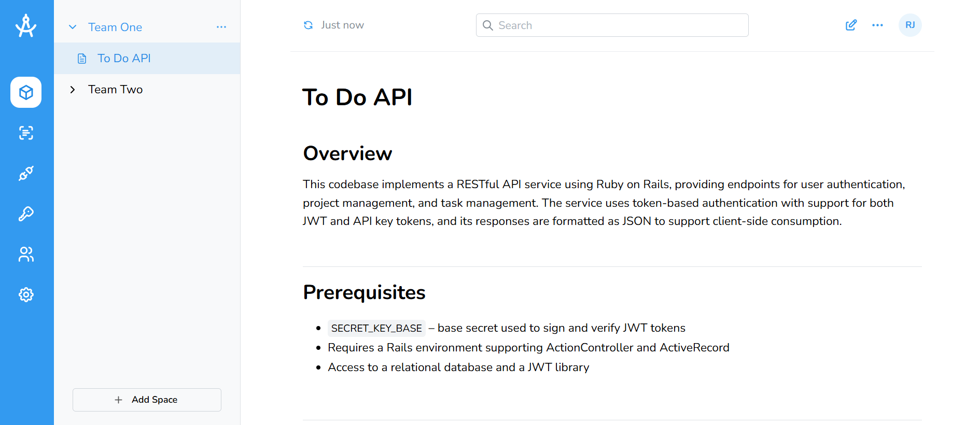Select Team Two in the sidebar
This screenshot has width=980, height=425.
pyautogui.click(x=115, y=90)
